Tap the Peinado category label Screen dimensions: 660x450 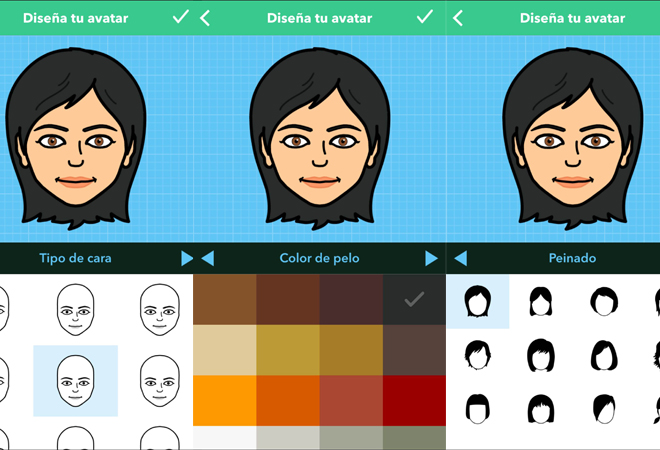[x=571, y=258]
